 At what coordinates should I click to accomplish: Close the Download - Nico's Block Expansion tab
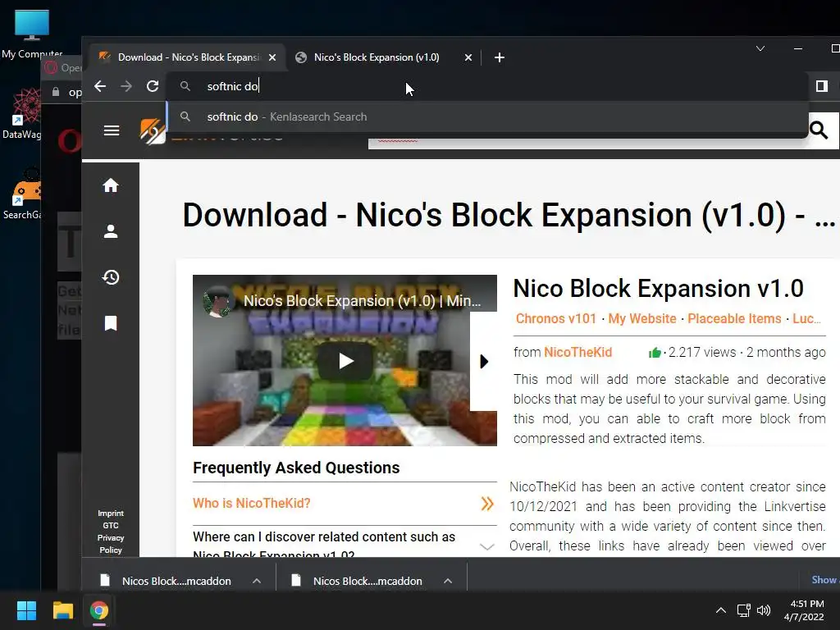(x=272, y=57)
